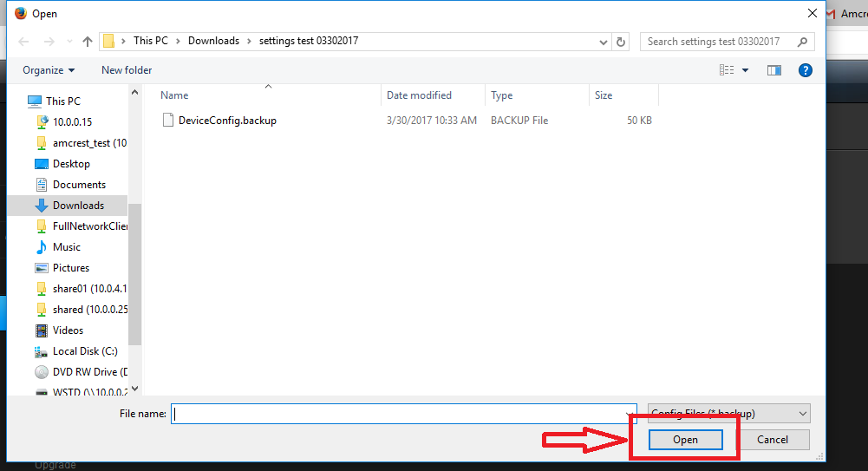The image size is (868, 471).
Task: Sort by Type column header
Action: pos(501,95)
